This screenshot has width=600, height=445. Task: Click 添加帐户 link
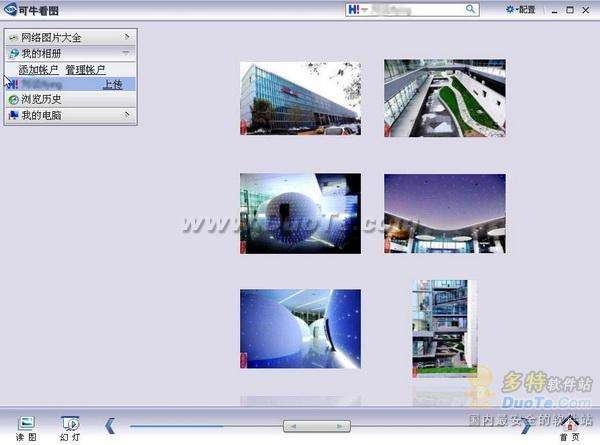tap(38, 69)
